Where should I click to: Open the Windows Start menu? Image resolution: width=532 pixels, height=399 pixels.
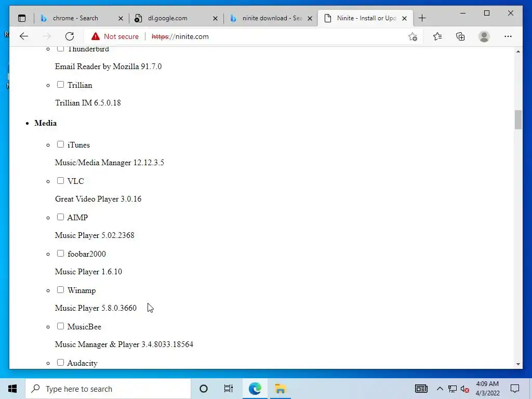(12, 389)
